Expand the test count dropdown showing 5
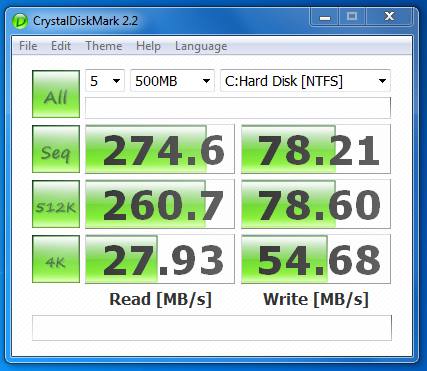 pos(105,81)
